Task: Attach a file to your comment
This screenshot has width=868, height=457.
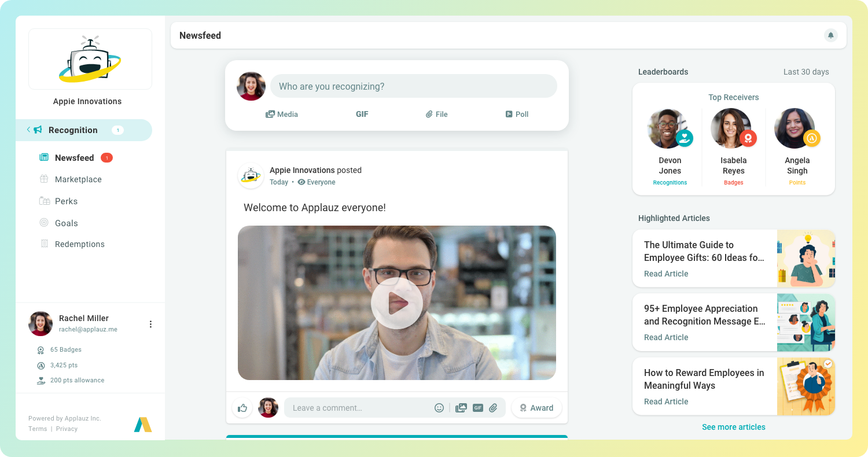Action: [494, 408]
